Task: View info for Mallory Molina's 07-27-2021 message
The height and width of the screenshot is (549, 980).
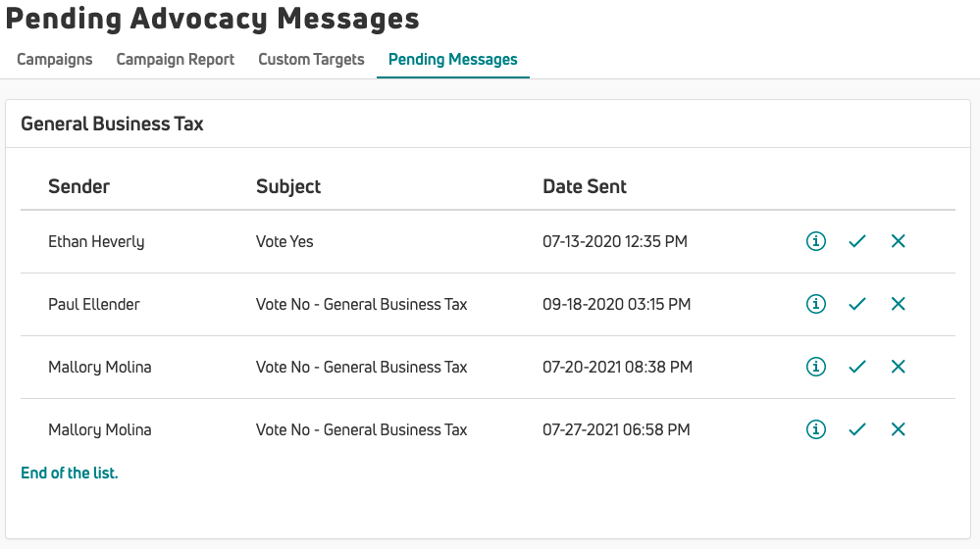Action: (x=815, y=429)
